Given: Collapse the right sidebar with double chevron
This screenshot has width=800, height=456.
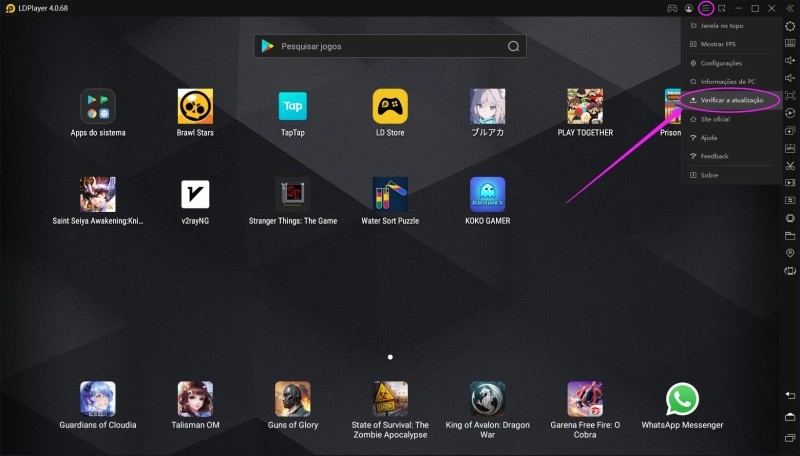Looking at the screenshot, I should click(x=790, y=8).
